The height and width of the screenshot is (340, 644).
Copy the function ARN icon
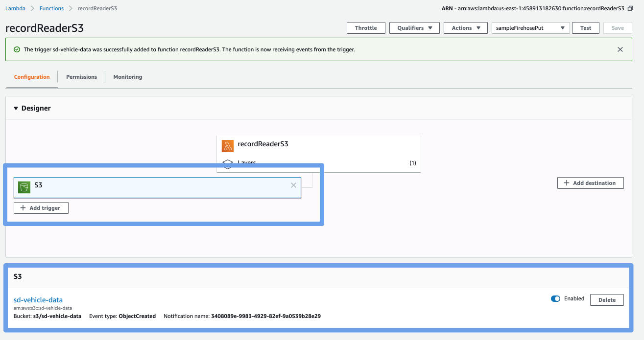630,8
